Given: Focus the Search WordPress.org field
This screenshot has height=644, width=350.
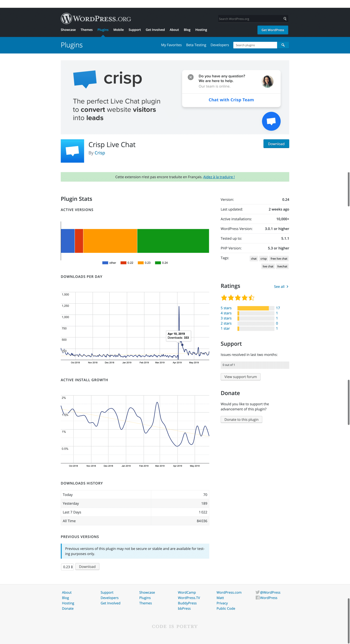Looking at the screenshot, I should (250, 19).
